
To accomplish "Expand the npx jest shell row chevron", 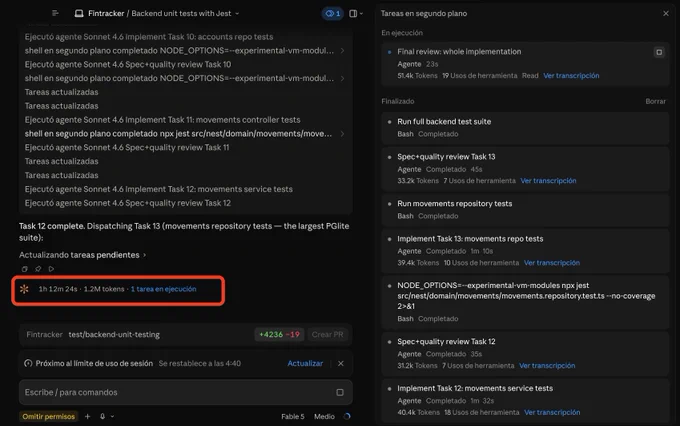I will click(x=342, y=134).
